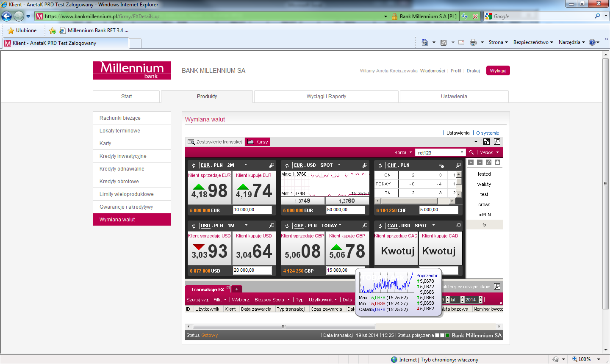Click the Internet Explorer Home icon

point(425,42)
